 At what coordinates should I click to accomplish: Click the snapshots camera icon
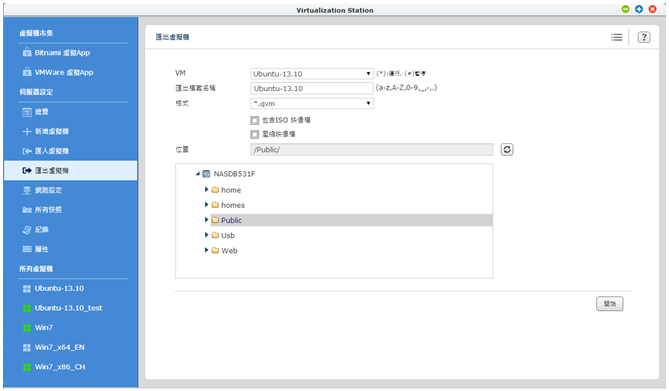pyautogui.click(x=27, y=210)
